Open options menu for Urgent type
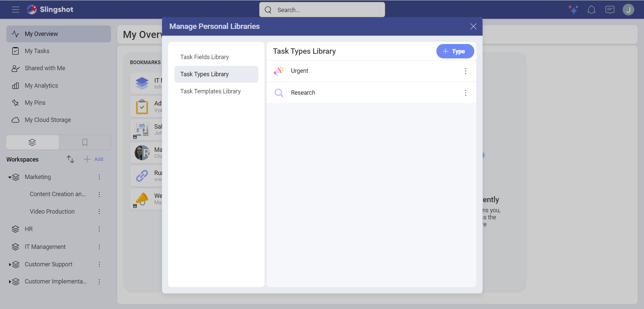This screenshot has width=644, height=309. tap(466, 71)
